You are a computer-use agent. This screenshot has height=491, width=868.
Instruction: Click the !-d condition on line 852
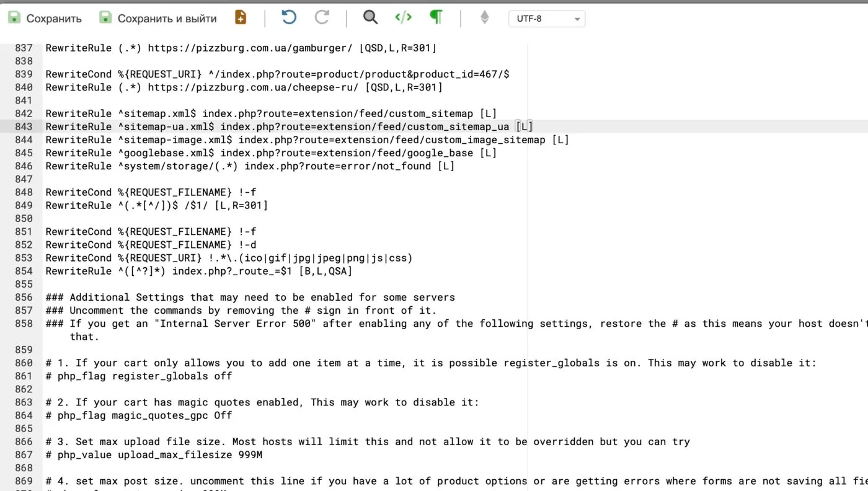pyautogui.click(x=247, y=245)
